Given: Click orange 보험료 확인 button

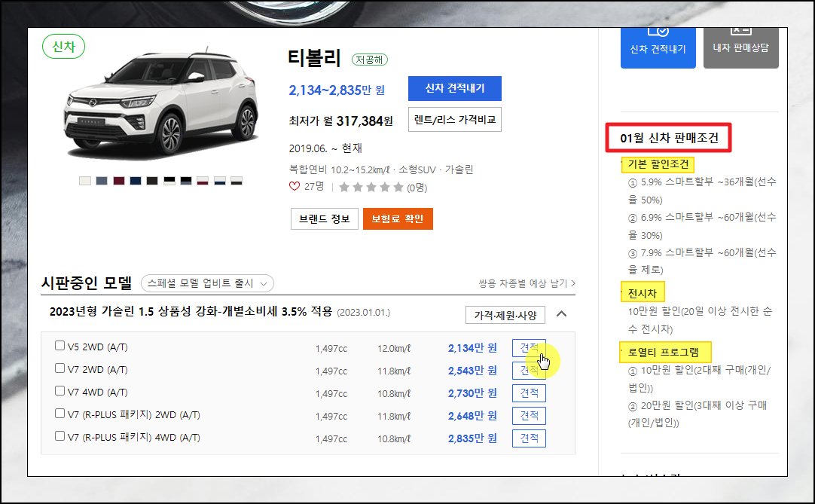Looking at the screenshot, I should click(398, 219).
